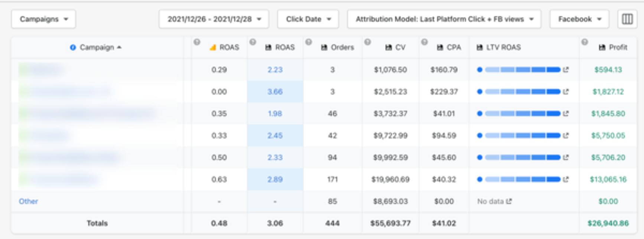Open LTV ROAS external link in $1,827.12 row

[566, 92]
